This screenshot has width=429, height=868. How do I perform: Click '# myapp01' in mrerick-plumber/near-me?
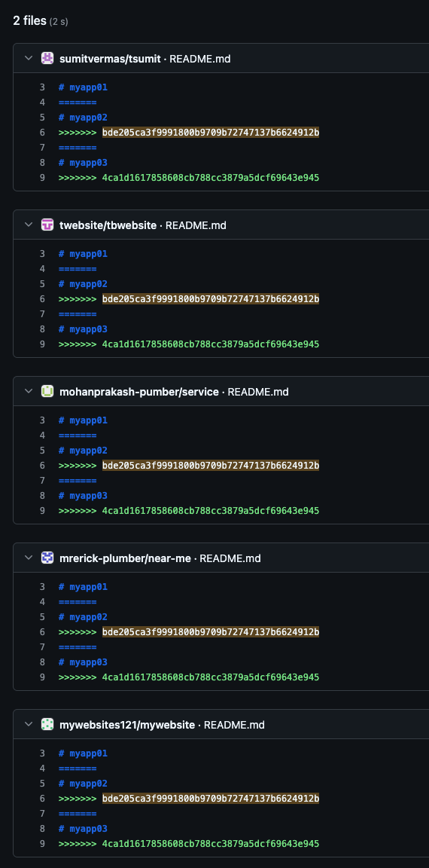tap(83, 587)
